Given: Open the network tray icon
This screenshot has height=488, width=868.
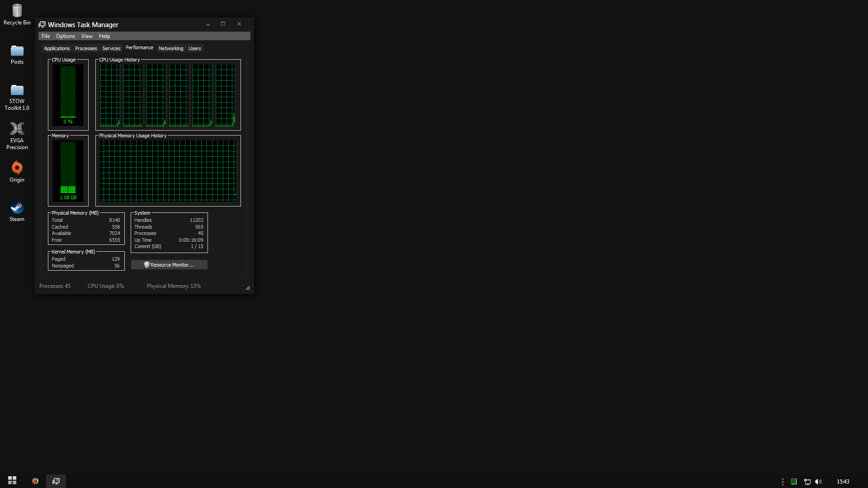Looking at the screenshot, I should [807, 482].
